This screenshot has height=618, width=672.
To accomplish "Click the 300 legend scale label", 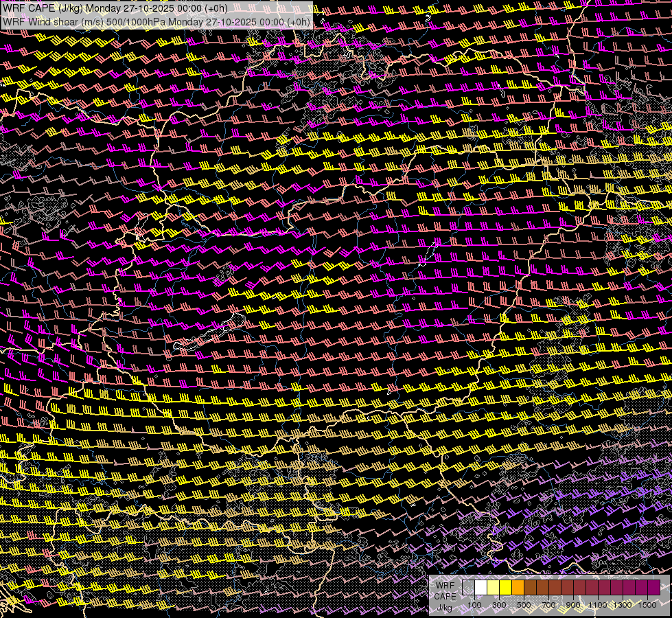I will [x=499, y=604].
